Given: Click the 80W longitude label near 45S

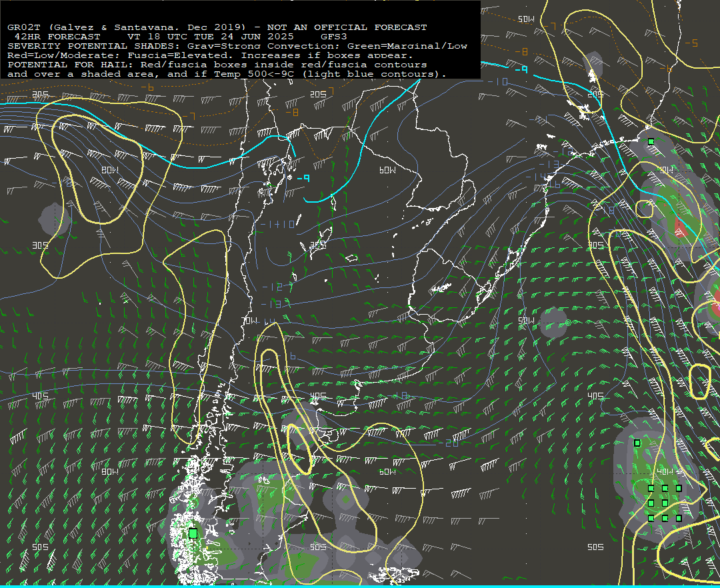Looking at the screenshot, I should tap(110, 472).
